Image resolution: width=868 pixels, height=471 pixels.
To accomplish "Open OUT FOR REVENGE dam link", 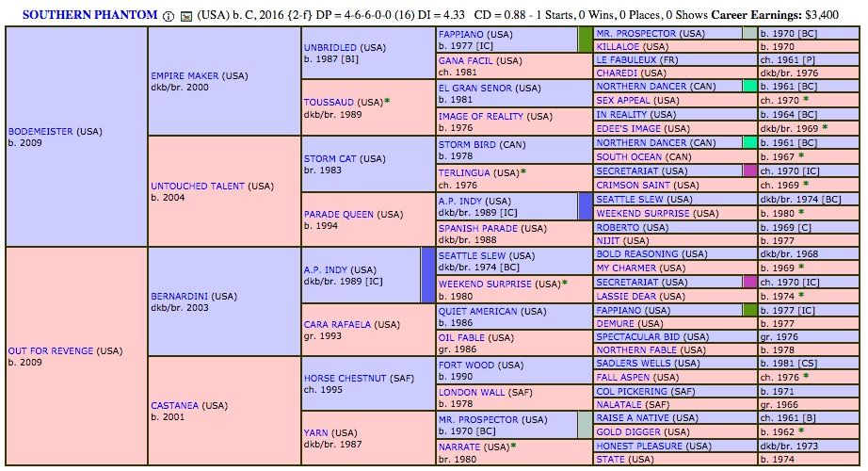I will tap(51, 350).
